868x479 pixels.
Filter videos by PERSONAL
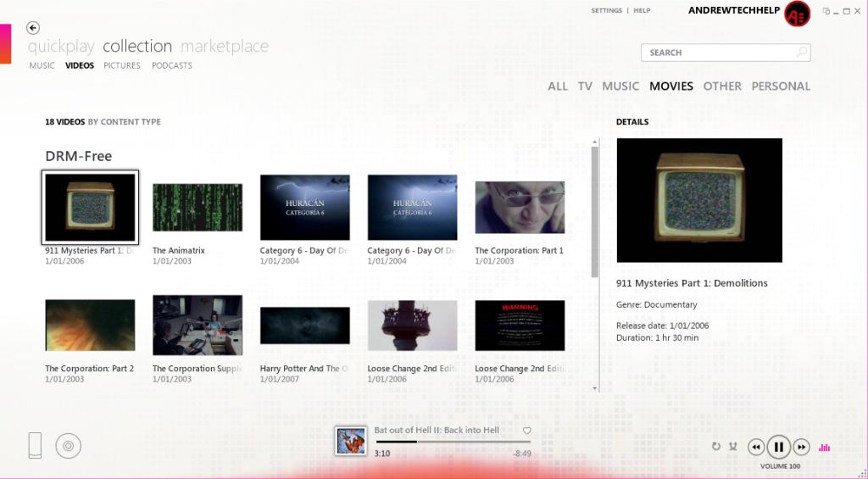pos(781,86)
